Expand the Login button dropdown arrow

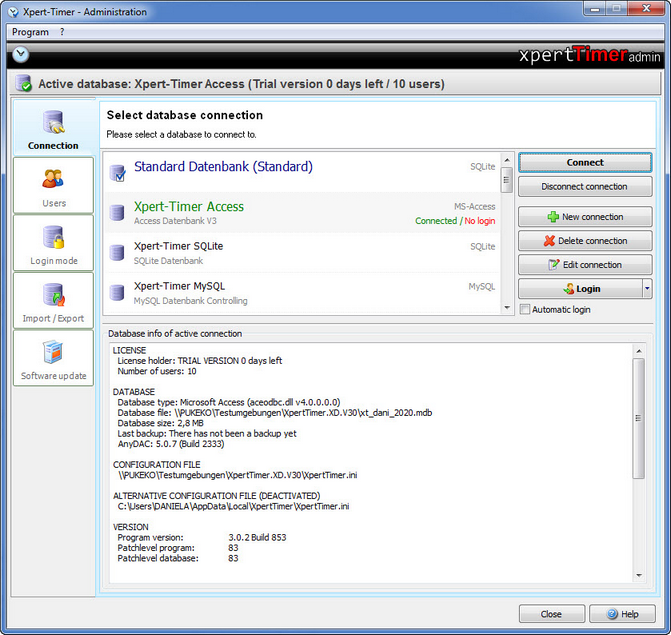pos(646,289)
